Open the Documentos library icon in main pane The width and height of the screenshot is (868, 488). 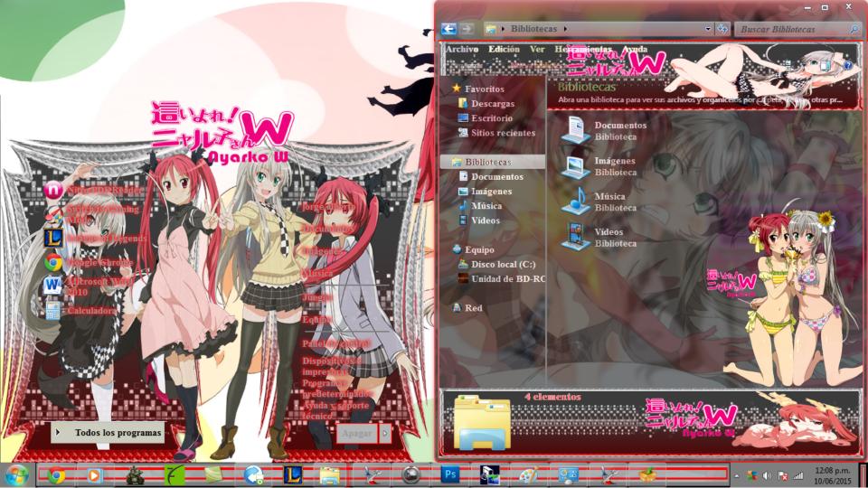tap(576, 130)
